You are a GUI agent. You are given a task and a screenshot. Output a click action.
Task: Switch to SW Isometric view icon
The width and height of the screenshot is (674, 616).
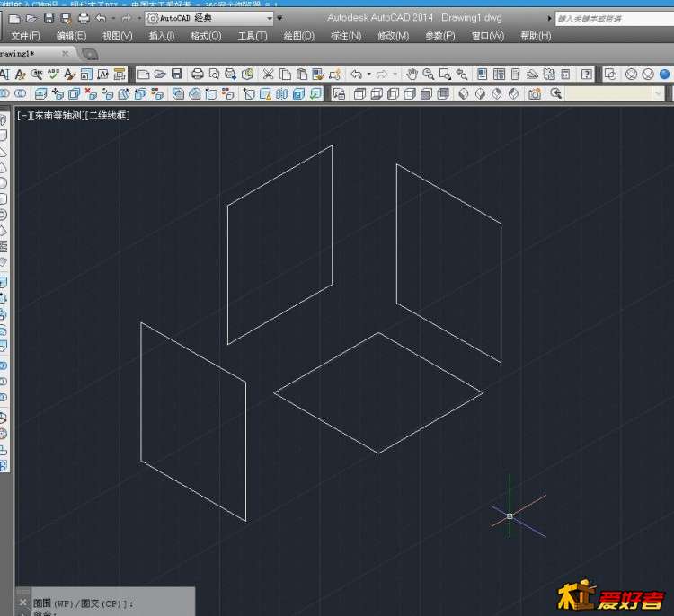tap(464, 93)
